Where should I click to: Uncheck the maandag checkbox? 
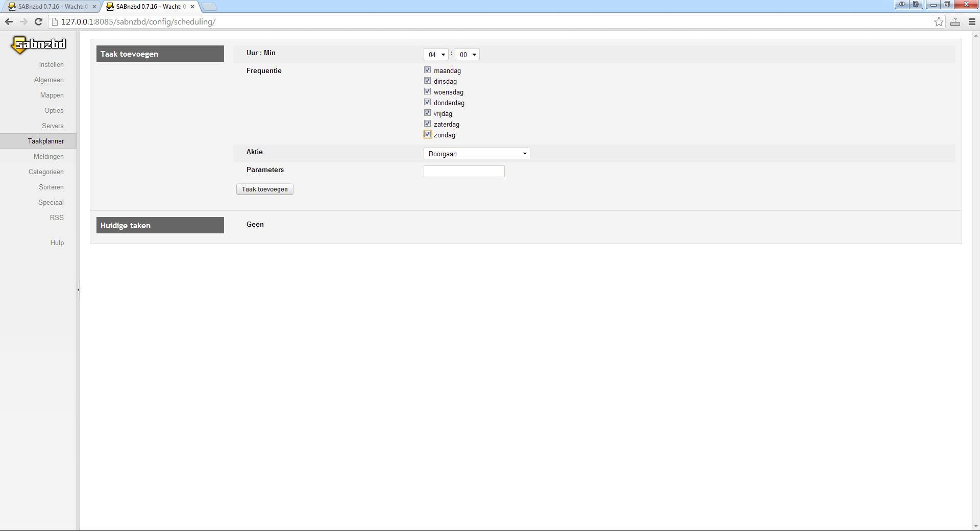click(x=427, y=70)
